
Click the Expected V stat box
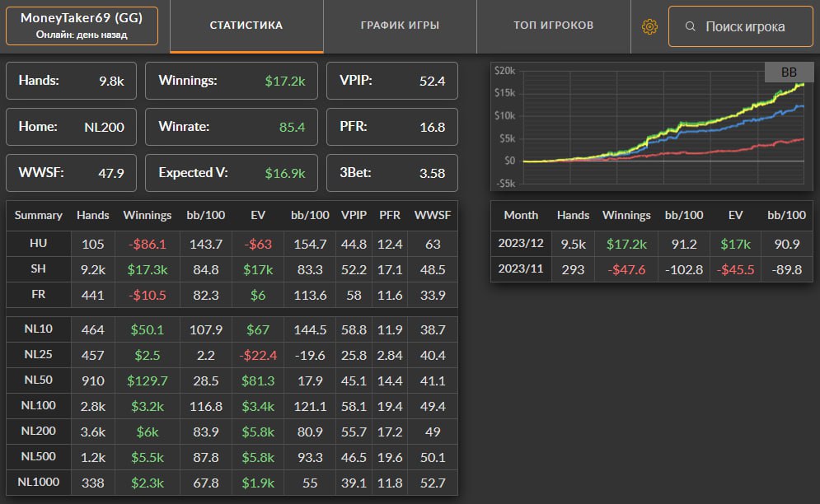pos(231,173)
